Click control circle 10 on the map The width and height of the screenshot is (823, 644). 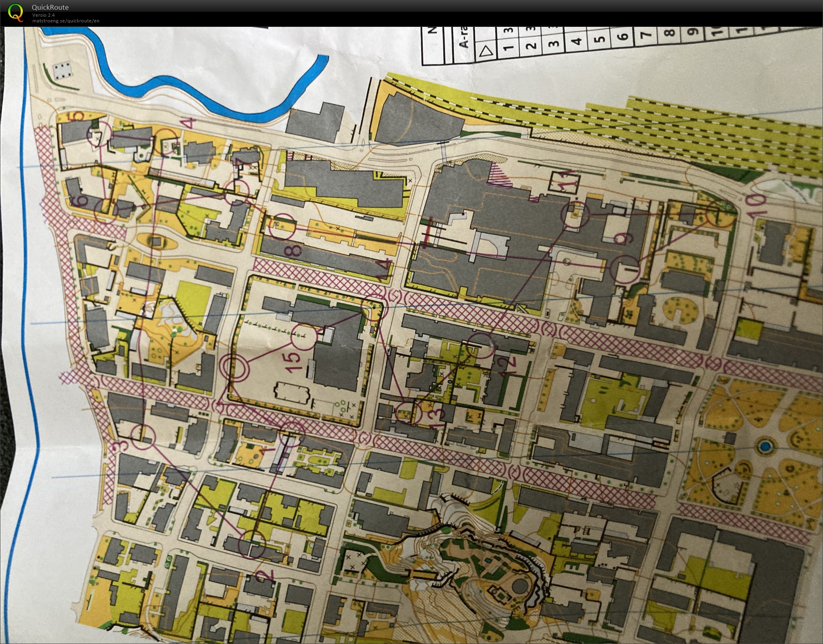coord(721,213)
